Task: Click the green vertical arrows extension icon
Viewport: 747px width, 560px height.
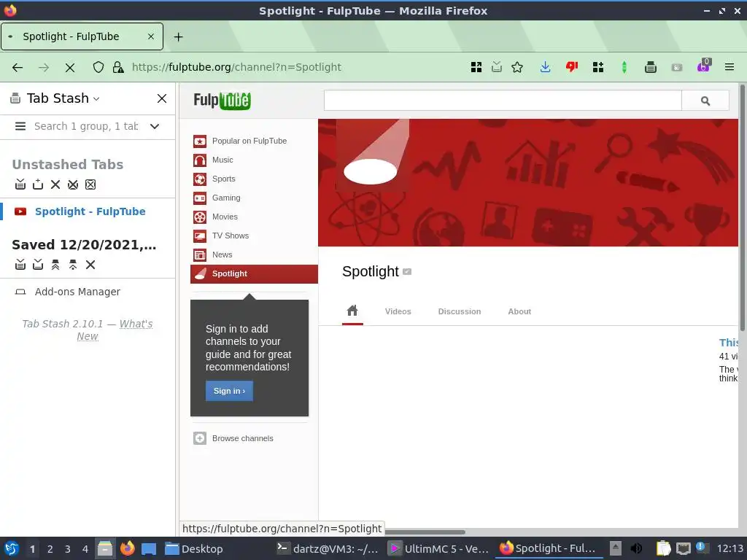Action: coord(624,67)
